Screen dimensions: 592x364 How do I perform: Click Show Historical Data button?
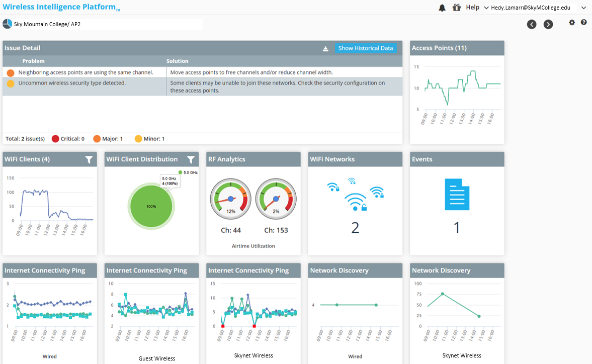(366, 48)
